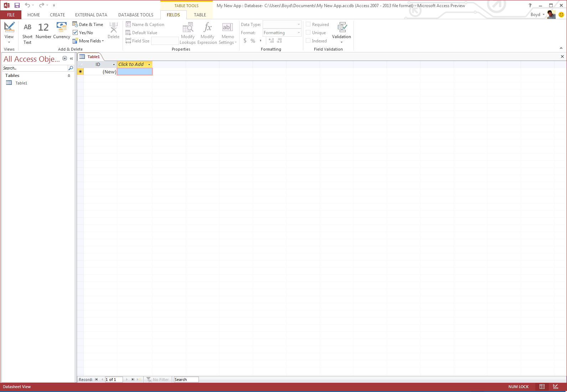This screenshot has width=567, height=392.
Task: Apply percent format
Action: coord(253,41)
